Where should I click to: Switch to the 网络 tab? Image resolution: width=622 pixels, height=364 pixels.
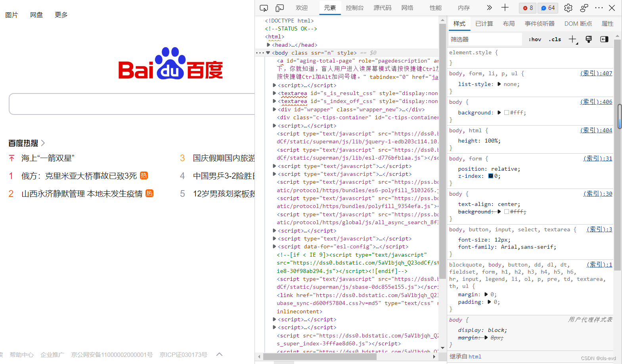coord(407,8)
